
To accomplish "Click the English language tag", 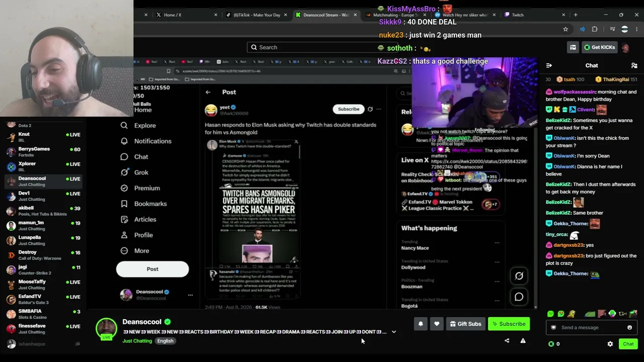I will (165, 341).
